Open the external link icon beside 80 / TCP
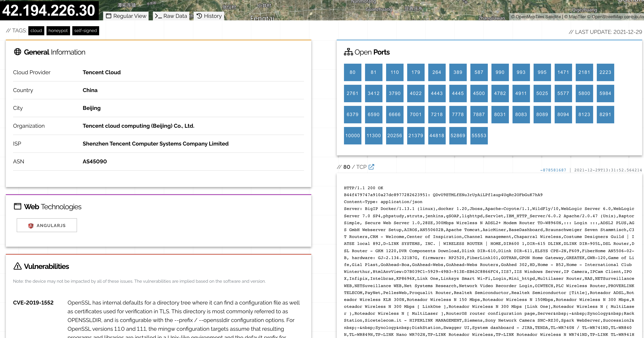644x338 pixels. 371,167
